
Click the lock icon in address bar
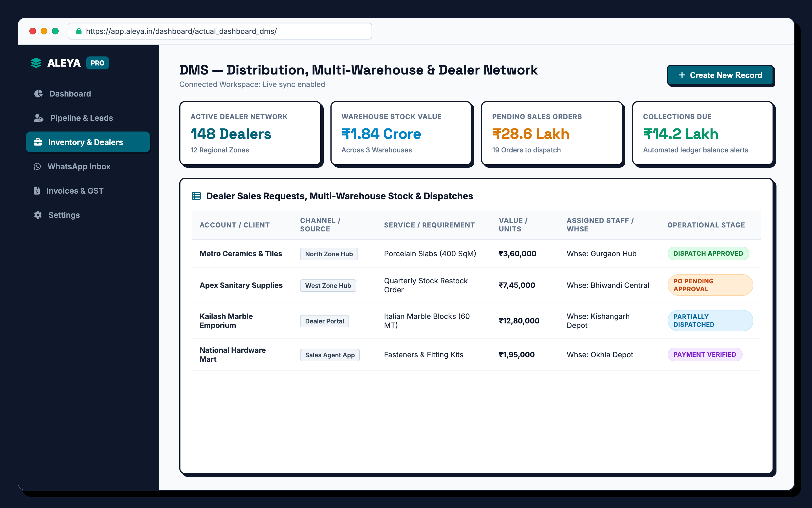point(79,31)
